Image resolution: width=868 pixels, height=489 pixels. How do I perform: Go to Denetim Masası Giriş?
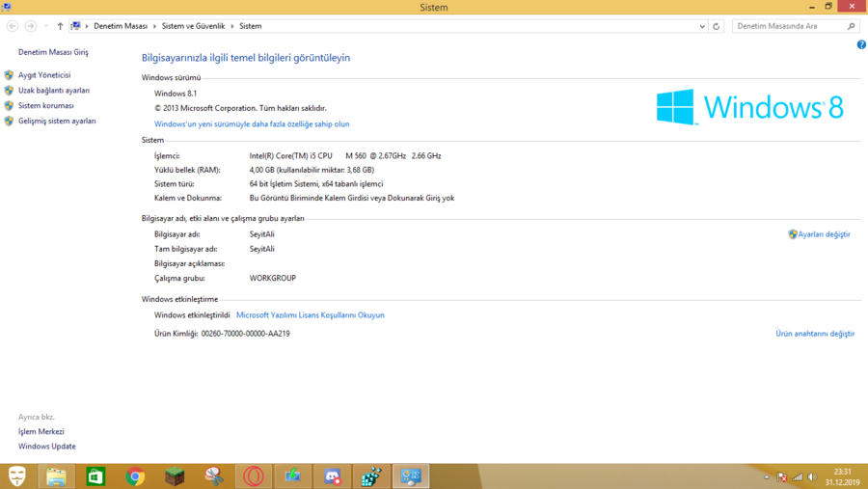[x=53, y=52]
